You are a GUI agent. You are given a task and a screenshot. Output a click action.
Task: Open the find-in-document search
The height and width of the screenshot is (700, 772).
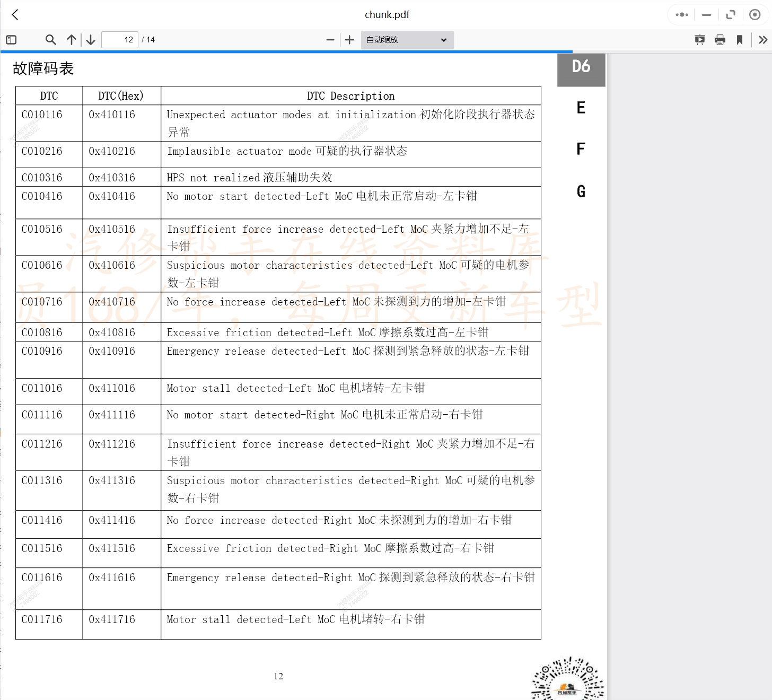pos(51,40)
